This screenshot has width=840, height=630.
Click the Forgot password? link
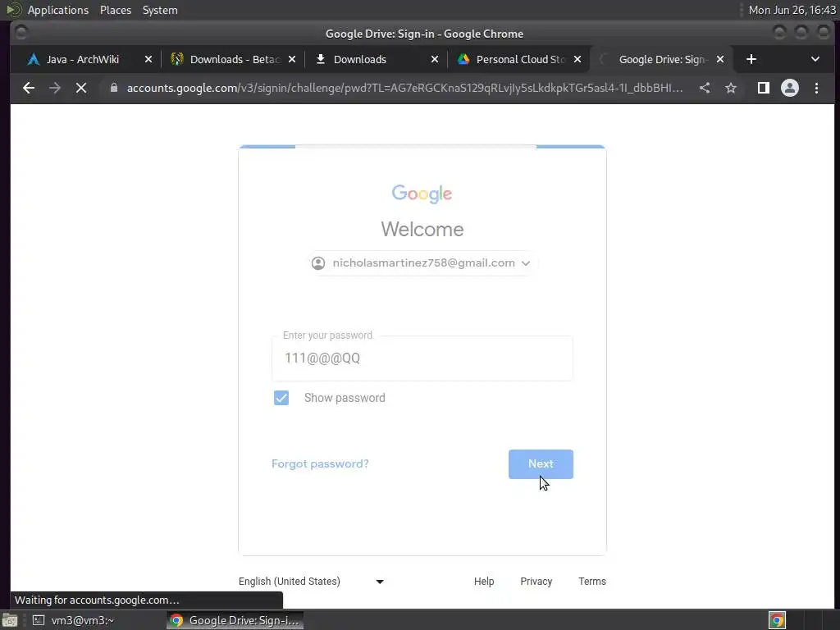click(x=320, y=464)
